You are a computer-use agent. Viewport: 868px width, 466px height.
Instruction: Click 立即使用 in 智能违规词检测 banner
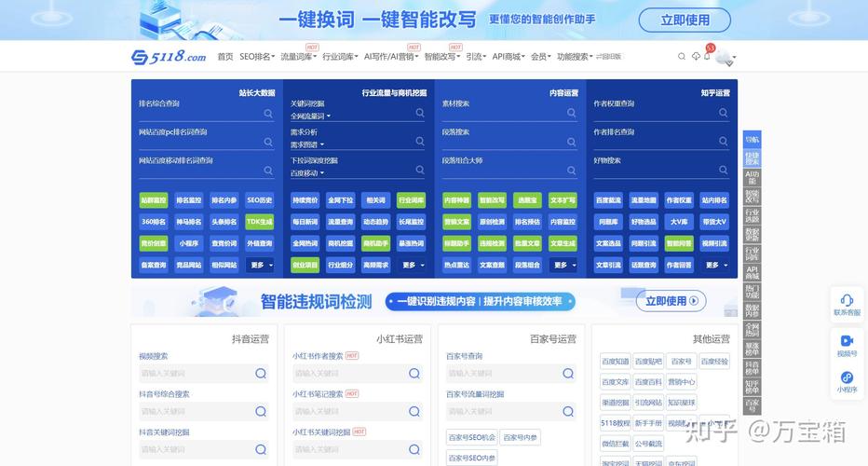pyautogui.click(x=671, y=301)
